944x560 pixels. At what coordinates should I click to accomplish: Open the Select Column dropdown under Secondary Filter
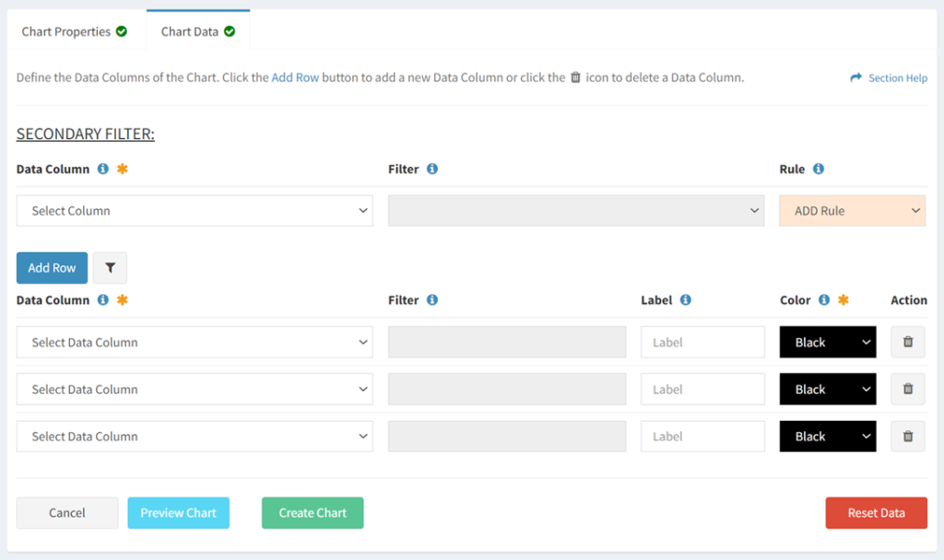[194, 210]
